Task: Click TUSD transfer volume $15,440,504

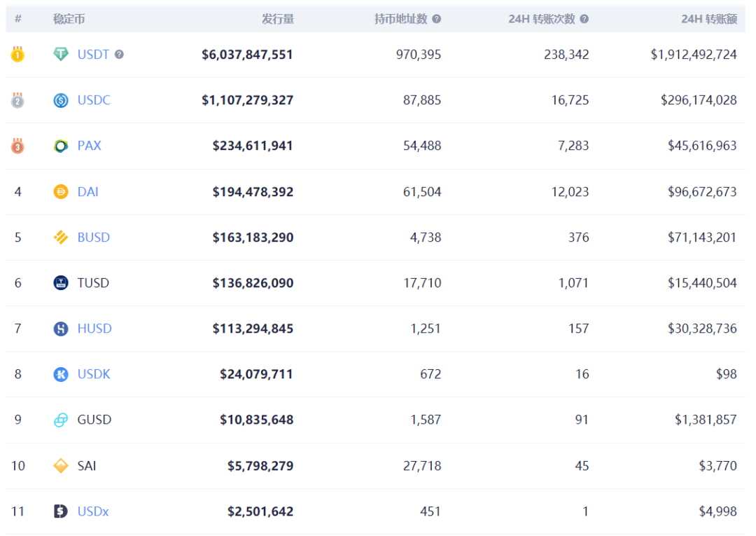Action: [x=702, y=283]
